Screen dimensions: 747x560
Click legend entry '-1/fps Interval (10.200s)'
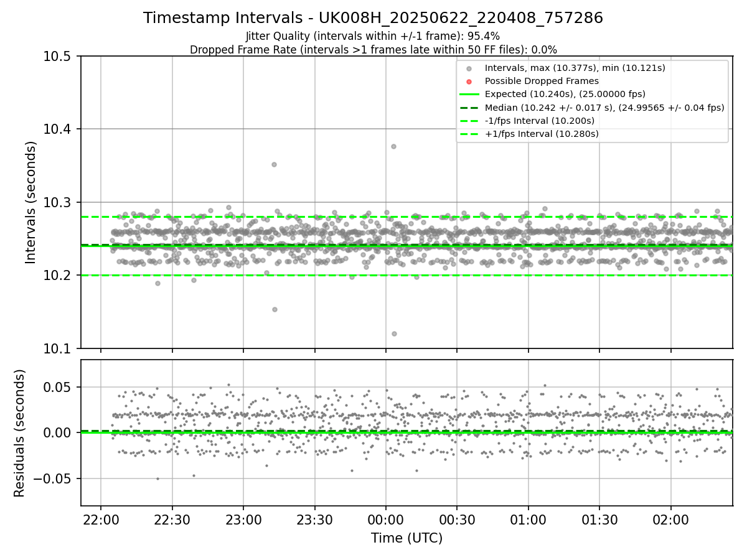(x=540, y=121)
